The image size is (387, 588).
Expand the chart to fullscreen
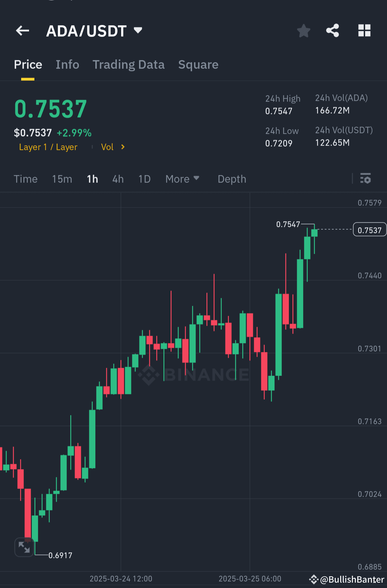pyautogui.click(x=24, y=547)
